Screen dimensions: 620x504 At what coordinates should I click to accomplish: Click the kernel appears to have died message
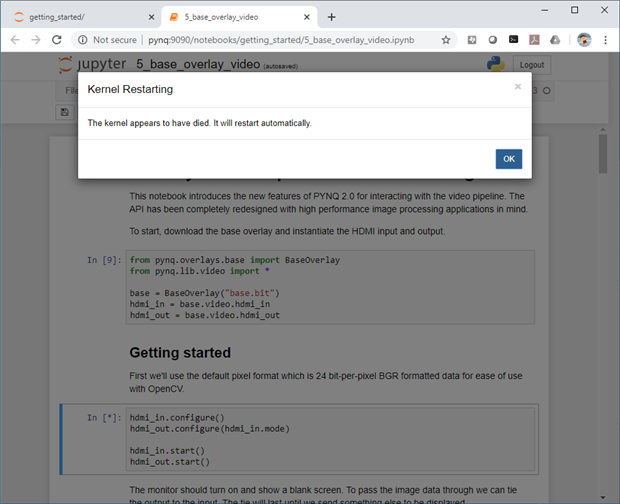(x=199, y=123)
